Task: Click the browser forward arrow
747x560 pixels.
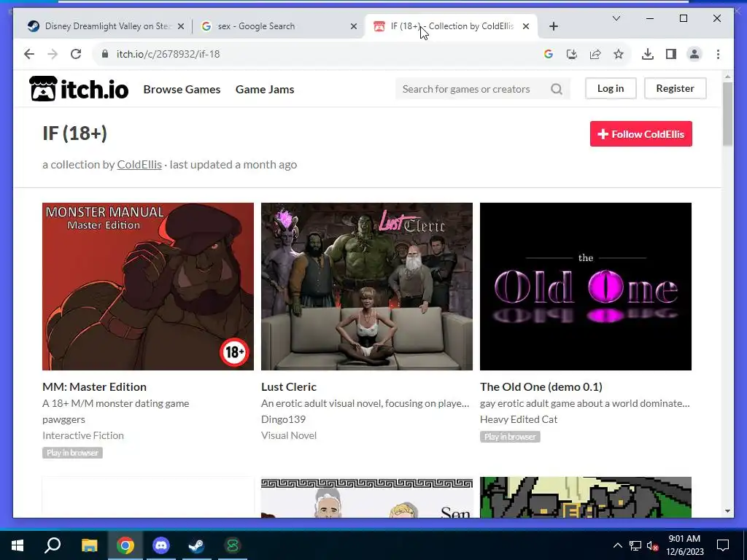Action: [x=53, y=54]
